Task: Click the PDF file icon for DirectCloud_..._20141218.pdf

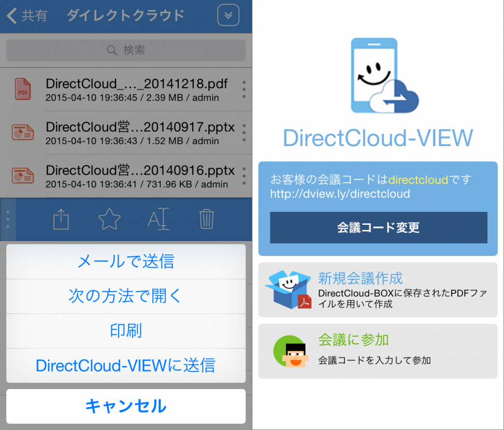Action: coord(23,89)
